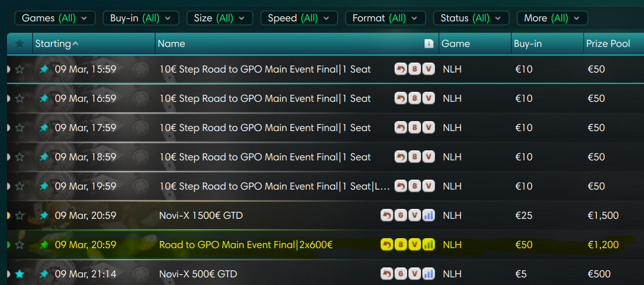Click the pin icon on the 15:59 tournament
Viewport: 644px width, 285px height.
tap(44, 69)
